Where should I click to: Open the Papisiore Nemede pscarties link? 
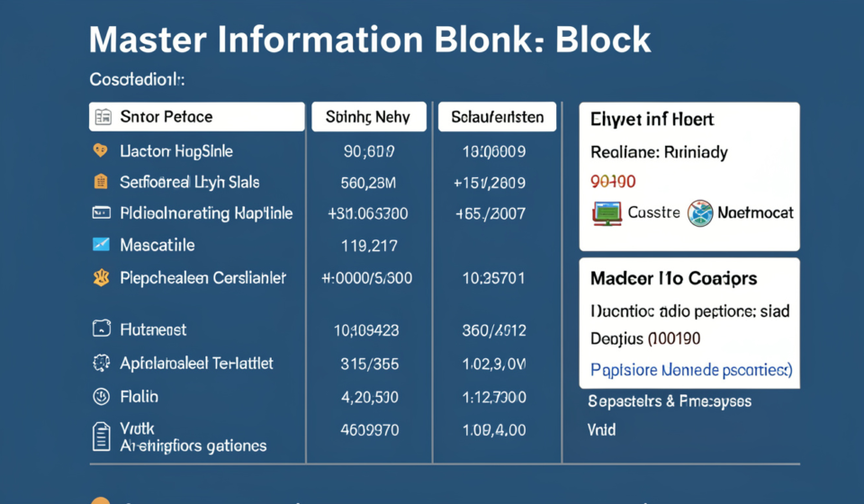click(x=691, y=370)
